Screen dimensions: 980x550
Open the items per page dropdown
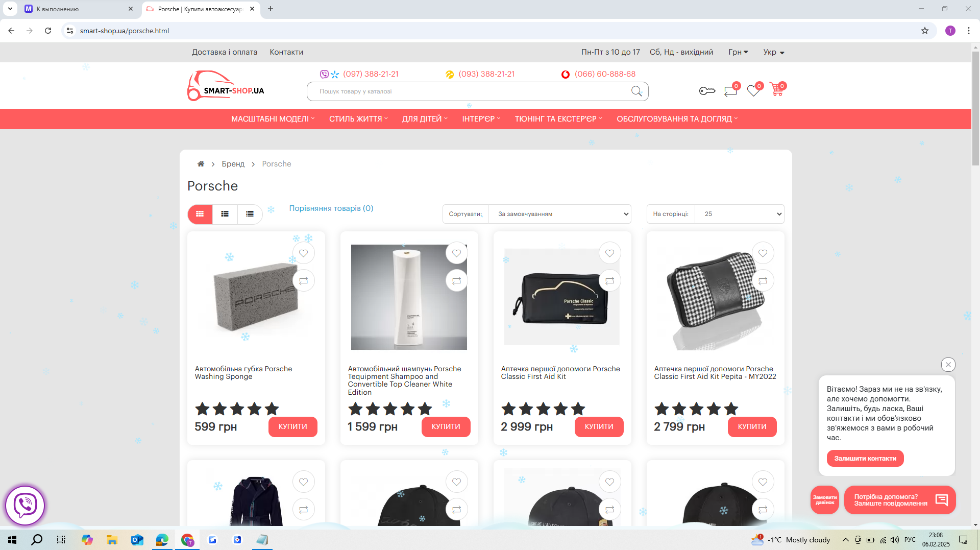pos(740,214)
